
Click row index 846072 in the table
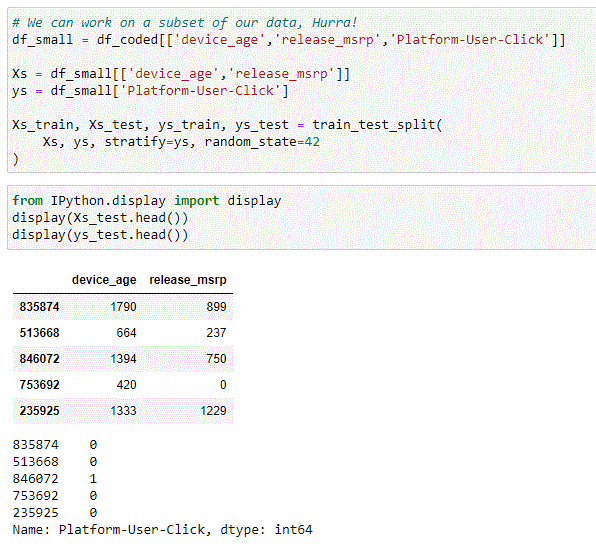[40, 359]
